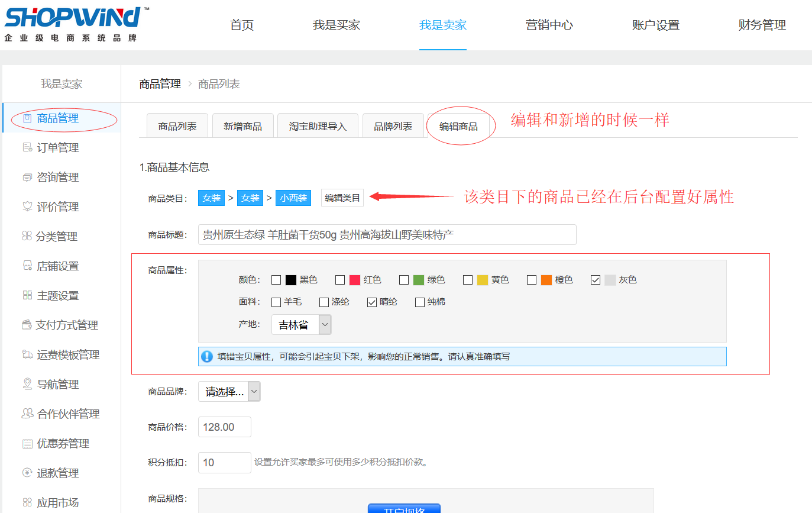812x513 pixels.
Task: Click the 导航管理 location pin icon
Action: [x=27, y=384]
